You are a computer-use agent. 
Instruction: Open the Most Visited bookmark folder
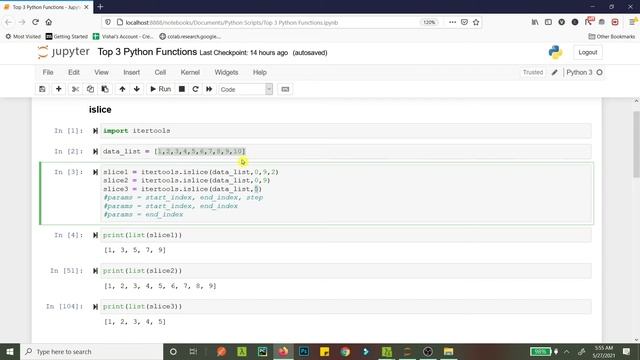coord(23,36)
